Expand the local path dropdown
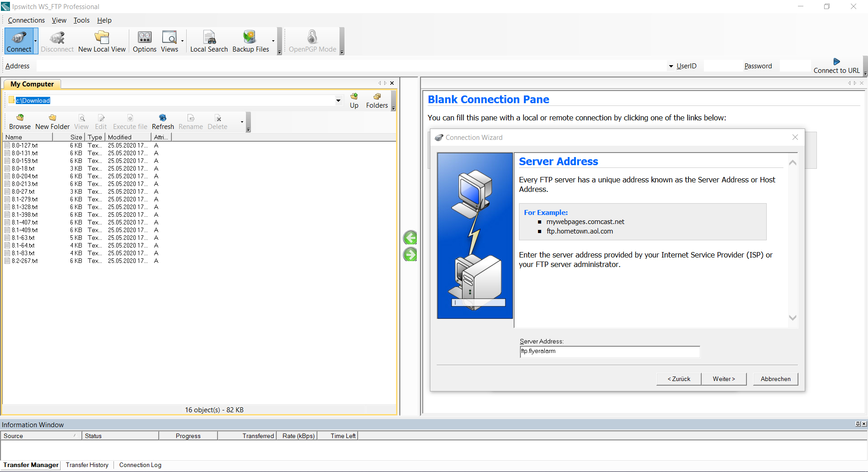 338,100
